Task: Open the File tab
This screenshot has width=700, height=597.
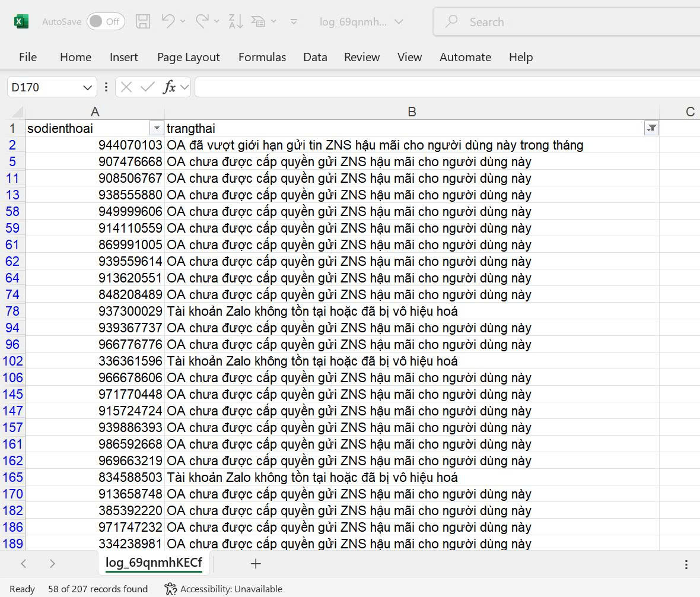Action: pyautogui.click(x=28, y=57)
